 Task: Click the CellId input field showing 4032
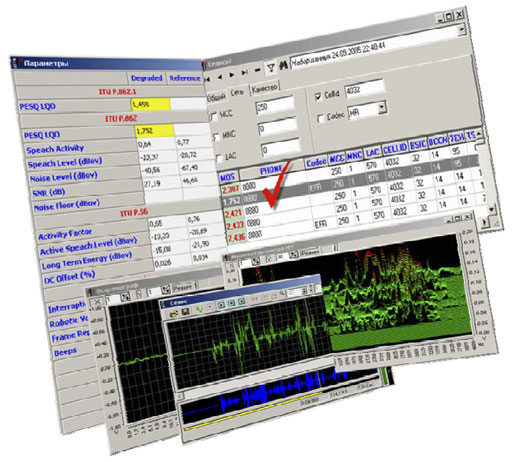(x=364, y=89)
